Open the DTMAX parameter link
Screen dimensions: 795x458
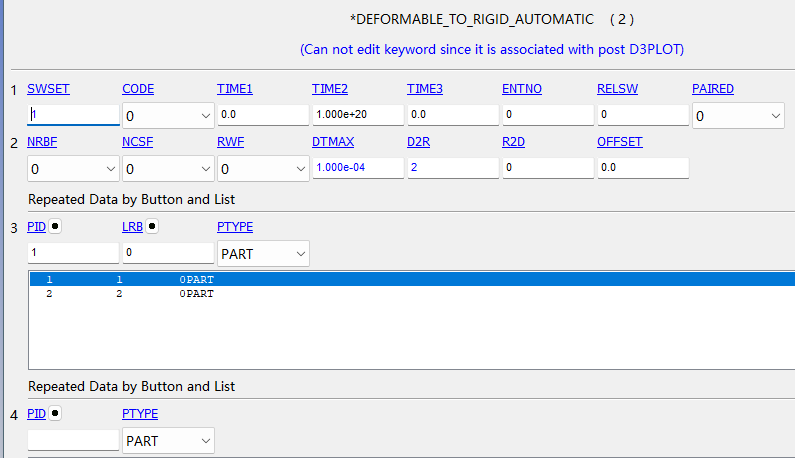[x=333, y=142]
